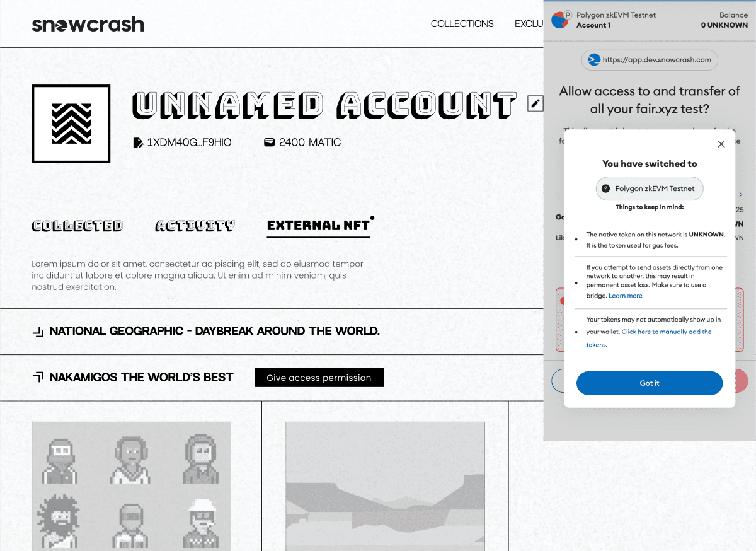Image resolution: width=756 pixels, height=551 pixels.
Task: Click the Polygon network avatar icon in wallet
Action: coord(560,20)
